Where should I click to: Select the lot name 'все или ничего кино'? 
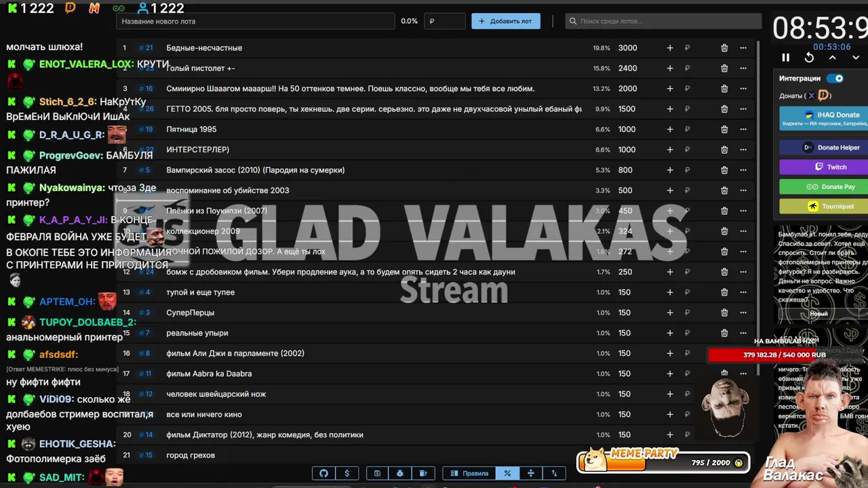coord(204,414)
